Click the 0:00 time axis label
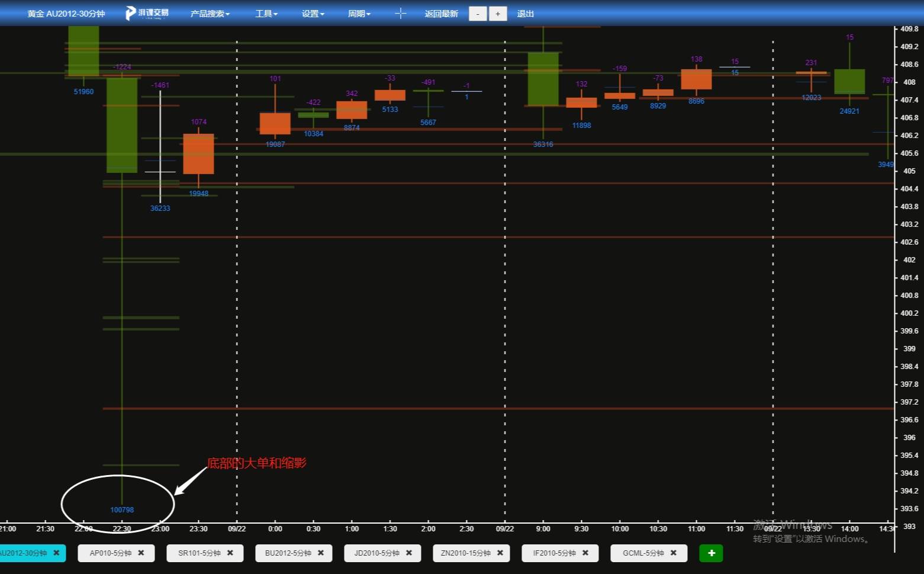This screenshot has width=924, height=574. (275, 529)
